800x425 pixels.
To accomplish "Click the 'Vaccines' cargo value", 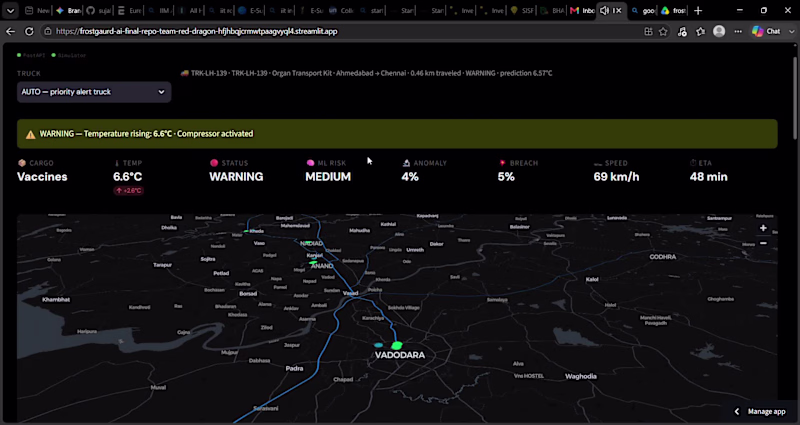I will [x=42, y=177].
